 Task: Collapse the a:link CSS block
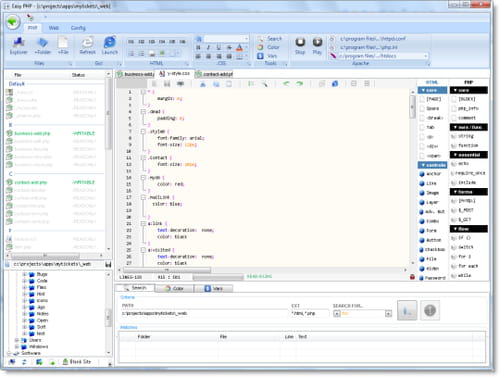coord(143,224)
